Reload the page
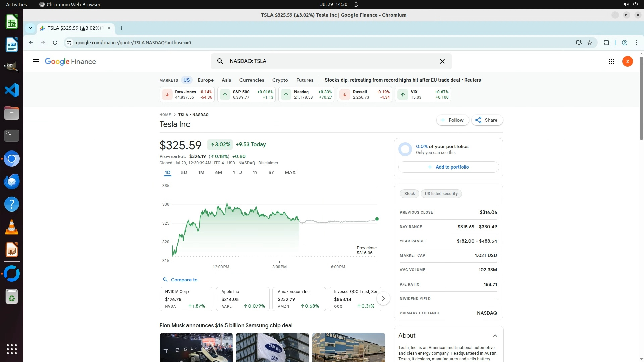This screenshot has height=362, width=644. (55, 43)
